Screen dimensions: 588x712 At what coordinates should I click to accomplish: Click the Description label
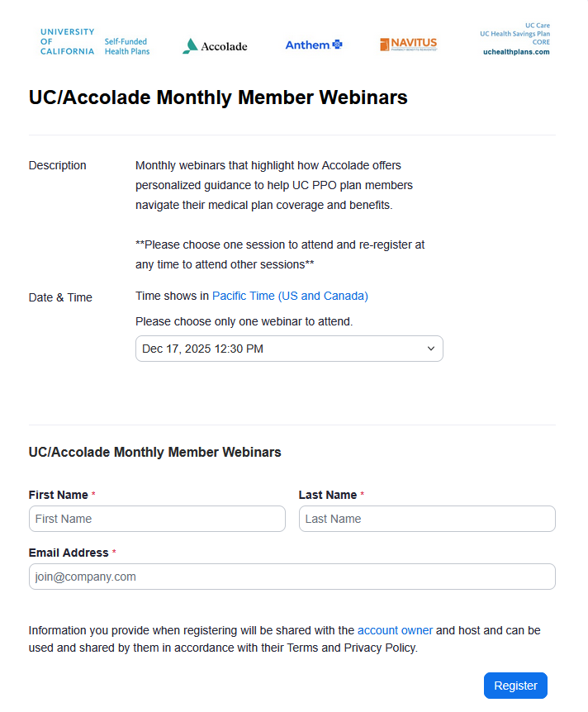pos(58,165)
